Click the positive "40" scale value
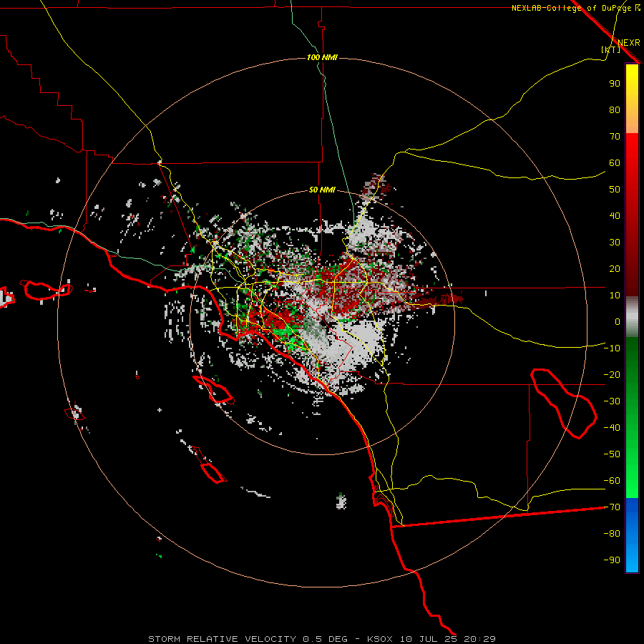644x644 pixels. click(615, 215)
